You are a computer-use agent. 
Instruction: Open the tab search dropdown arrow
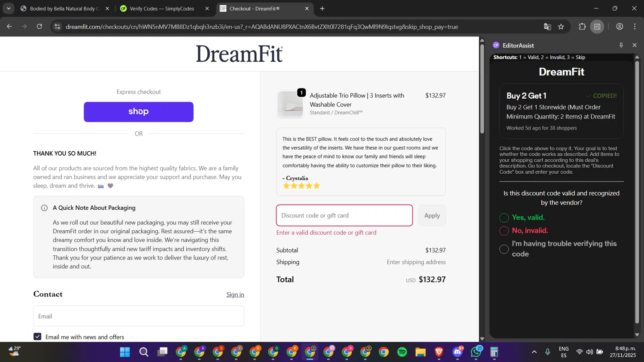click(x=9, y=9)
